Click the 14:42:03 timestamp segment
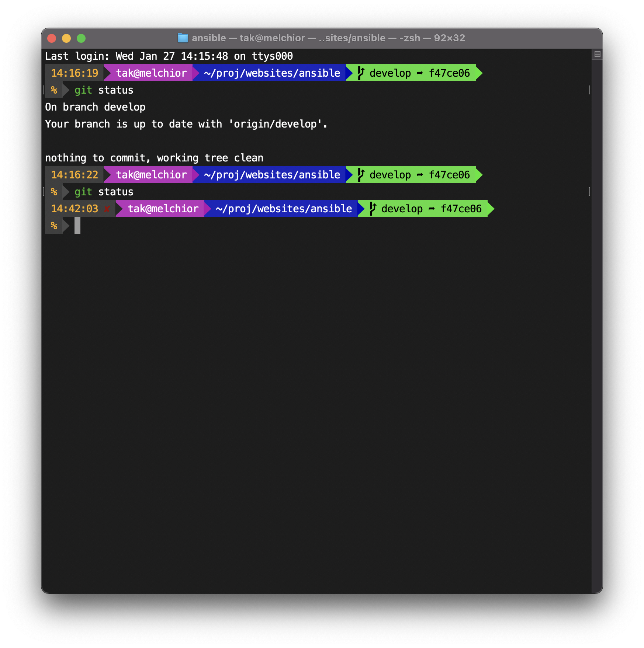The image size is (644, 648). click(x=75, y=209)
